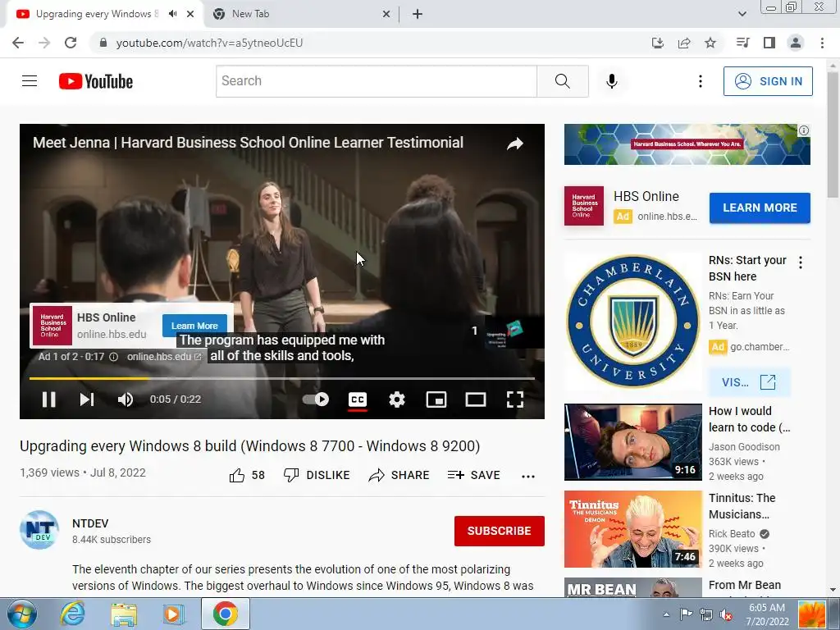Launch Internet Explorer from taskbar
Image resolution: width=840 pixels, height=630 pixels.
pos(72,614)
